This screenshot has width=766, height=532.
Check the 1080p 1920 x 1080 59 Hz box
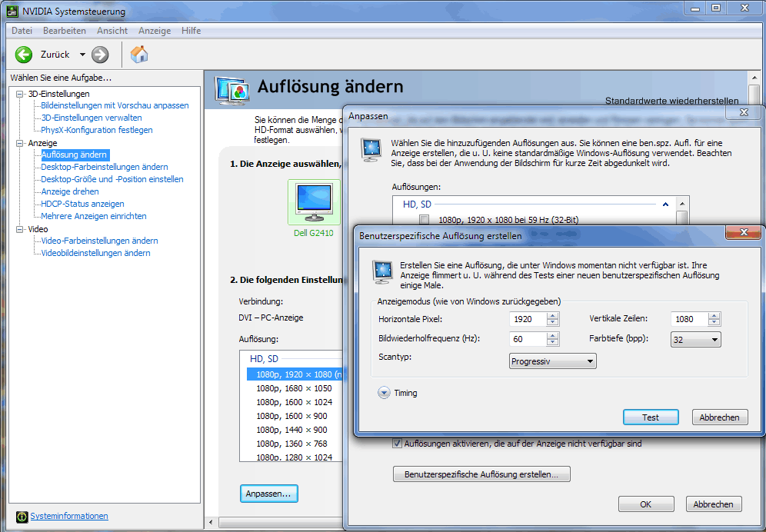coord(424,220)
